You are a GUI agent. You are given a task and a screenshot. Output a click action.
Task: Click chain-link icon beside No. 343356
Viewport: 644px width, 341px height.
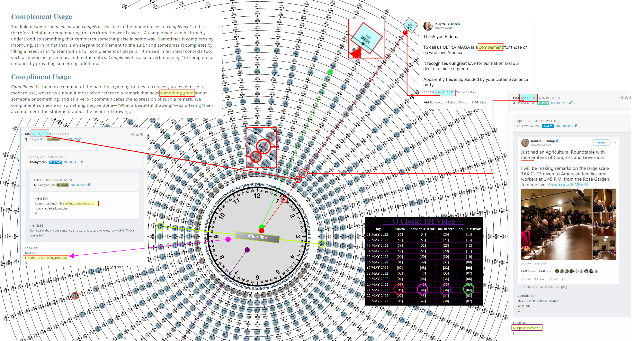pos(88,185)
